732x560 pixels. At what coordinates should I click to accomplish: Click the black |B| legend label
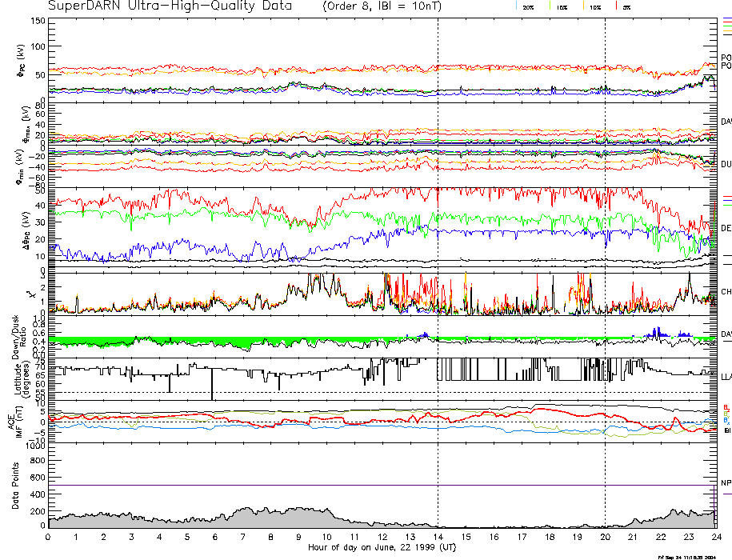(726, 430)
